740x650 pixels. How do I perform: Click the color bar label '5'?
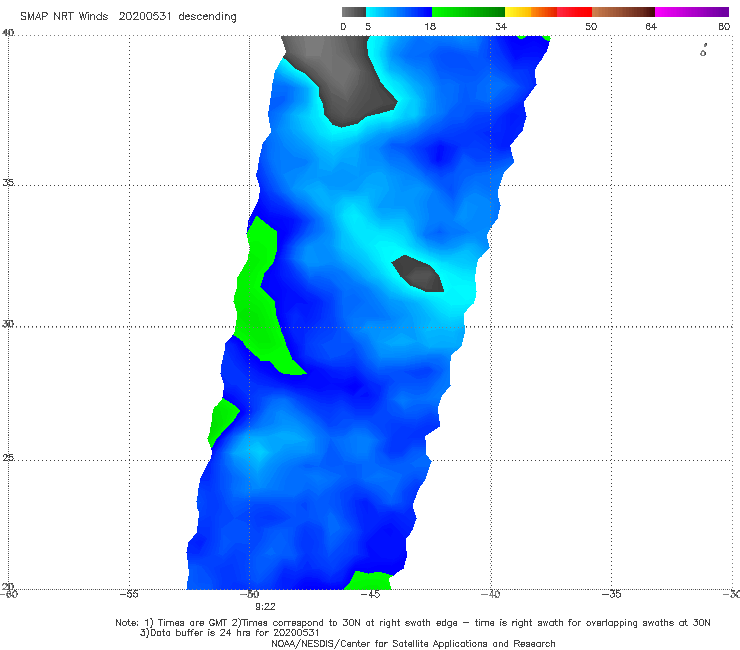tap(368, 27)
